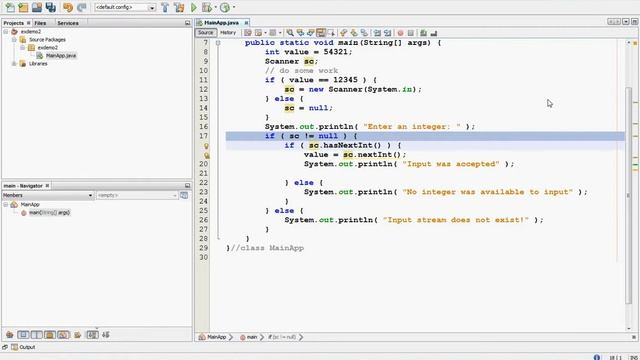The height and width of the screenshot is (360, 640).
Task: Switch editor to History view
Action: (228, 33)
